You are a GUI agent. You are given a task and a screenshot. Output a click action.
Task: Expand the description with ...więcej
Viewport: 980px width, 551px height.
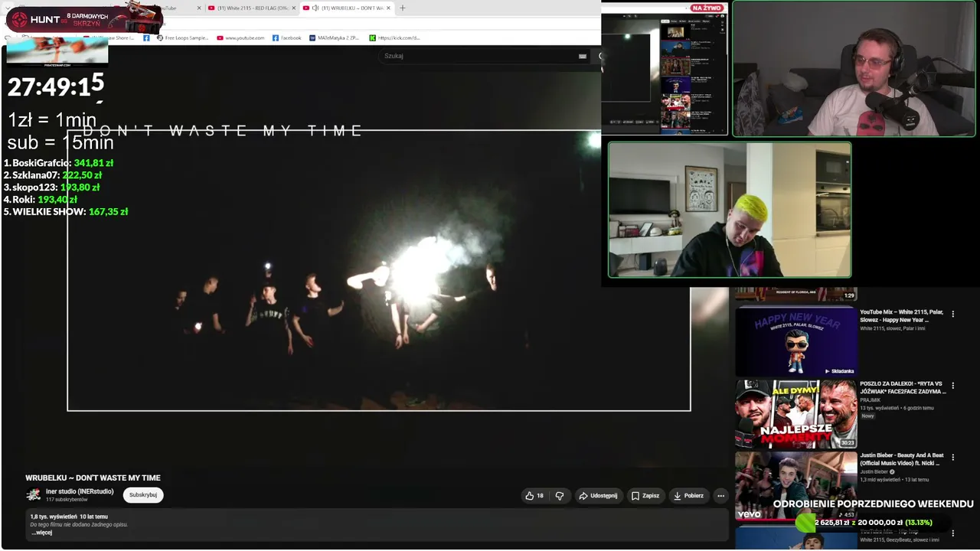click(x=41, y=533)
